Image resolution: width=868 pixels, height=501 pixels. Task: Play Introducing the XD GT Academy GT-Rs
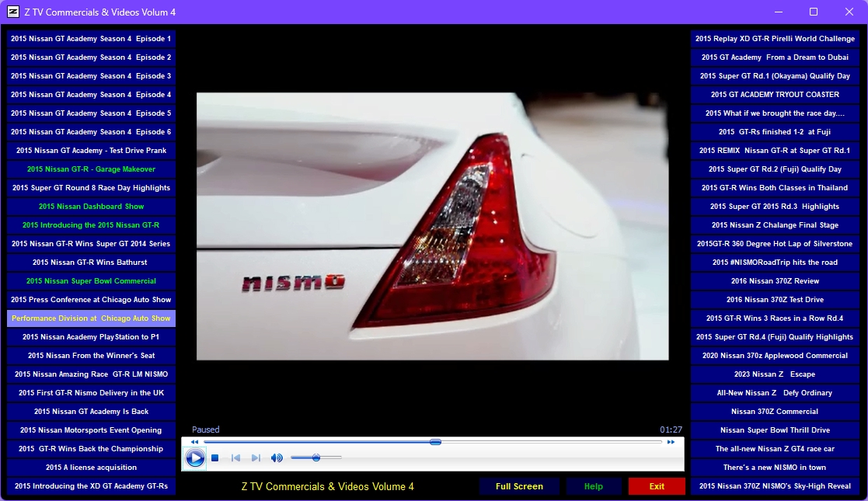click(x=91, y=486)
